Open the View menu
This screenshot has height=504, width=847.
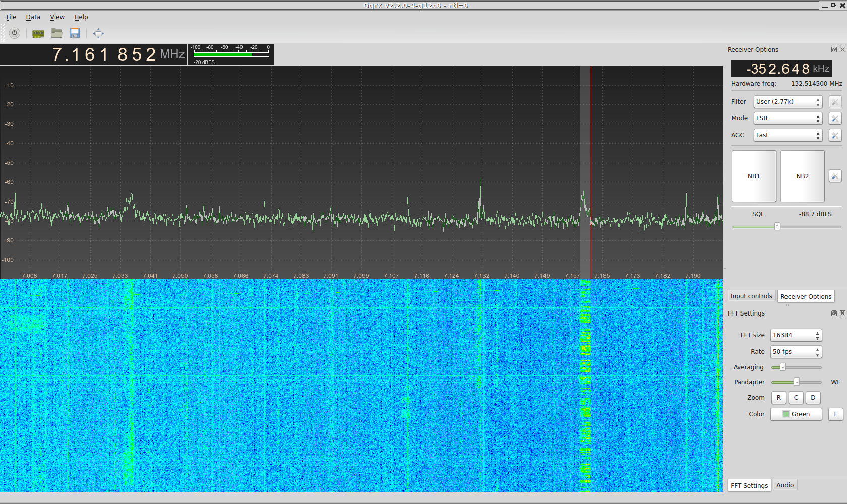click(57, 17)
